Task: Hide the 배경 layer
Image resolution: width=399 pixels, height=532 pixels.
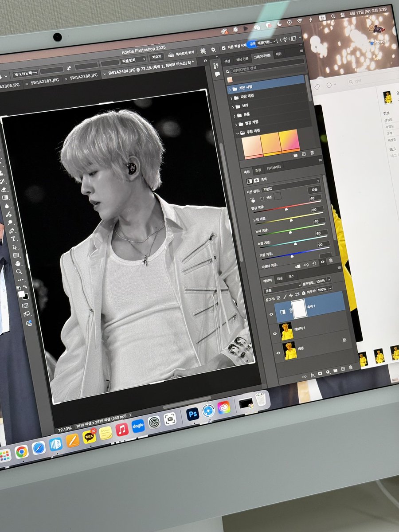Action: tap(278, 353)
